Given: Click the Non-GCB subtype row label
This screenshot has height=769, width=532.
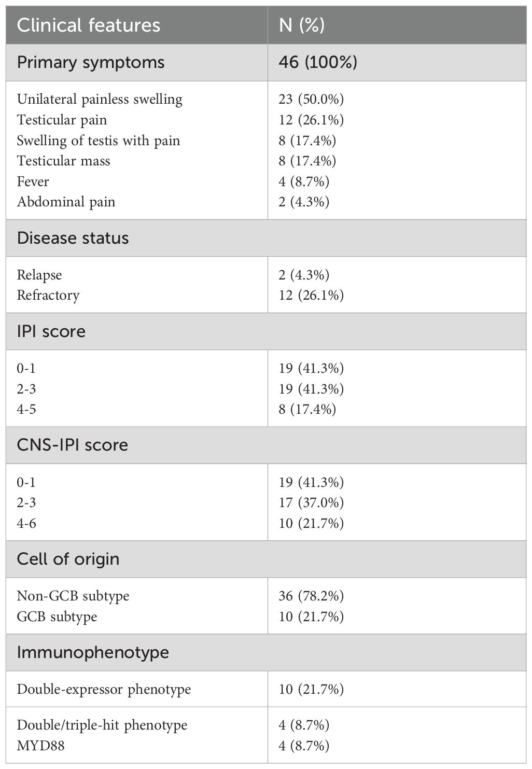Looking at the screenshot, I should click(73, 596).
